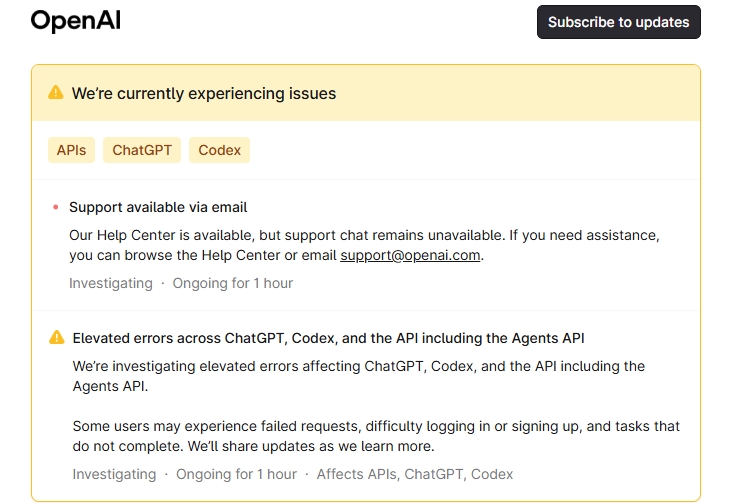Click the Subscribe to updates button
The image size is (744, 503).
click(618, 22)
